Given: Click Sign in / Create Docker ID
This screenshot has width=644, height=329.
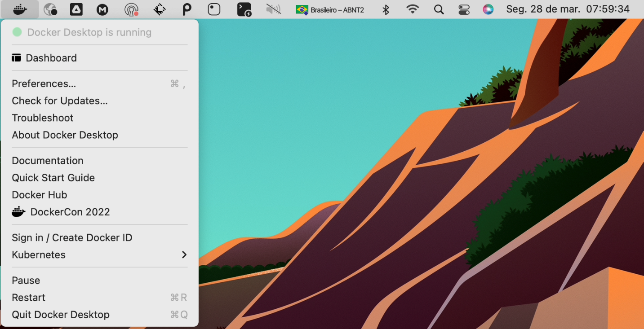Looking at the screenshot, I should [72, 237].
